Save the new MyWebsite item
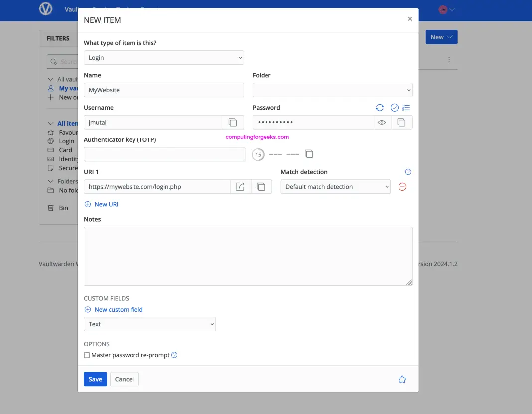The width and height of the screenshot is (532, 414). click(x=95, y=379)
